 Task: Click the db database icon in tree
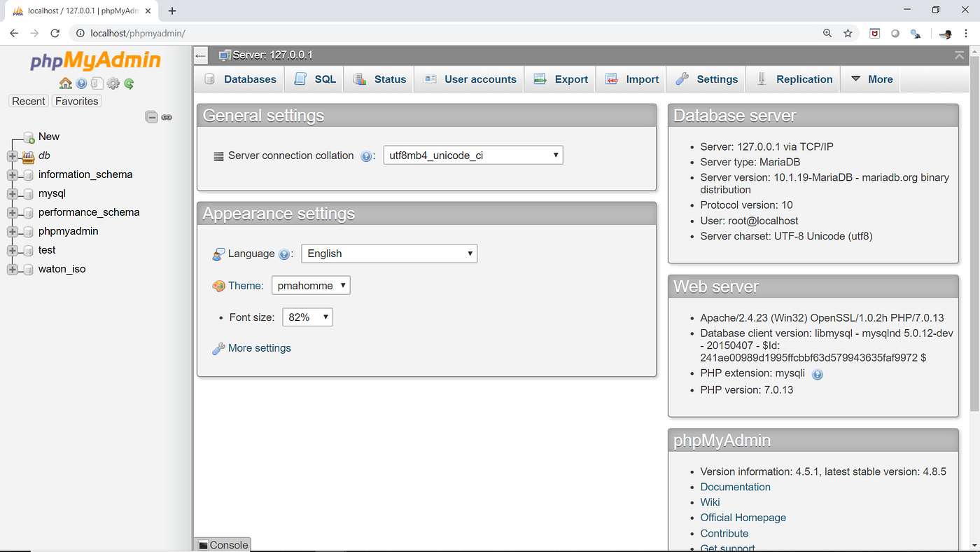pyautogui.click(x=28, y=156)
